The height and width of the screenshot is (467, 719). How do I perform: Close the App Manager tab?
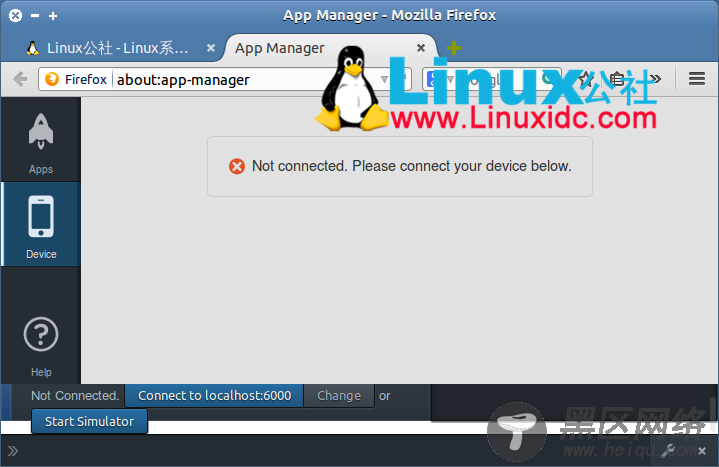click(x=420, y=48)
